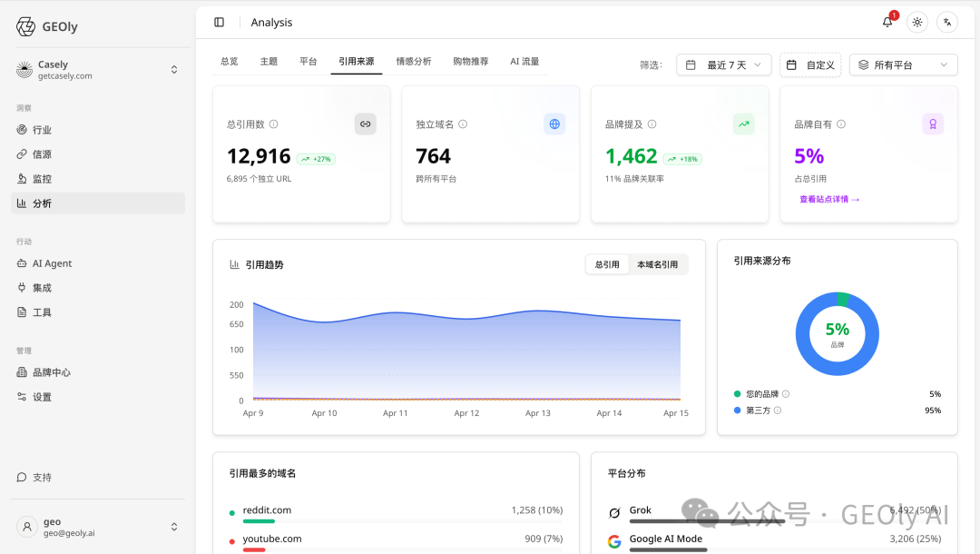
Task: Switch to the AI 流量 tab
Action: click(x=524, y=61)
